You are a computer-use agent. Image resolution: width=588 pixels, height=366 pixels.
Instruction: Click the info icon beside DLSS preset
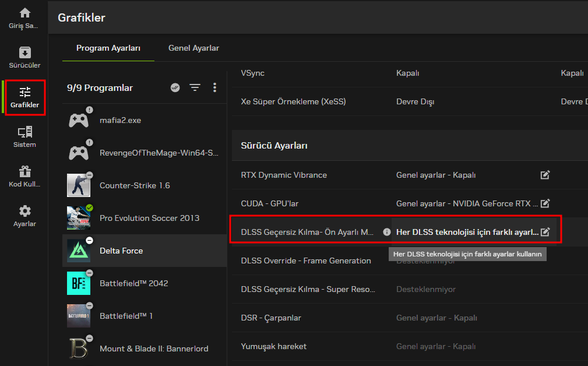(x=386, y=232)
